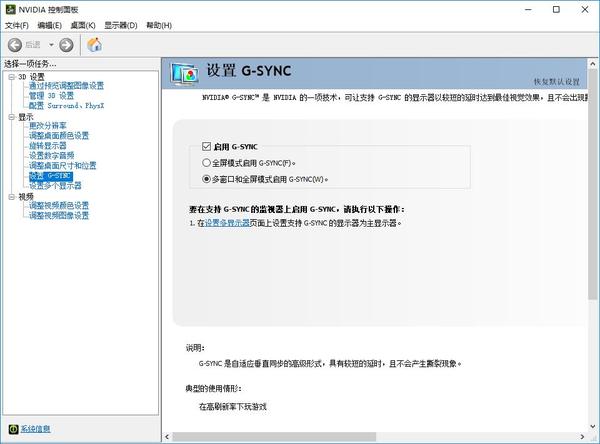Follow the 设置多显示器 hyperlink in instructions
This screenshot has width=600, height=444.
click(227, 223)
